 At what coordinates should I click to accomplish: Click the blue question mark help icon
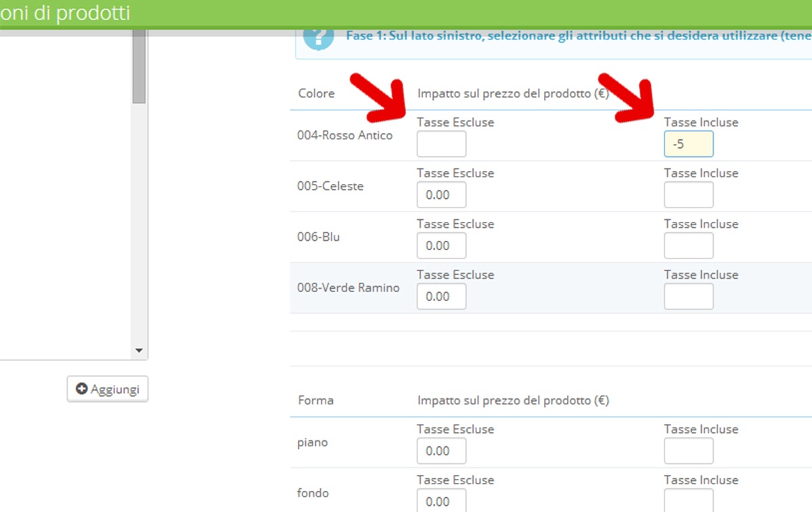point(319,38)
